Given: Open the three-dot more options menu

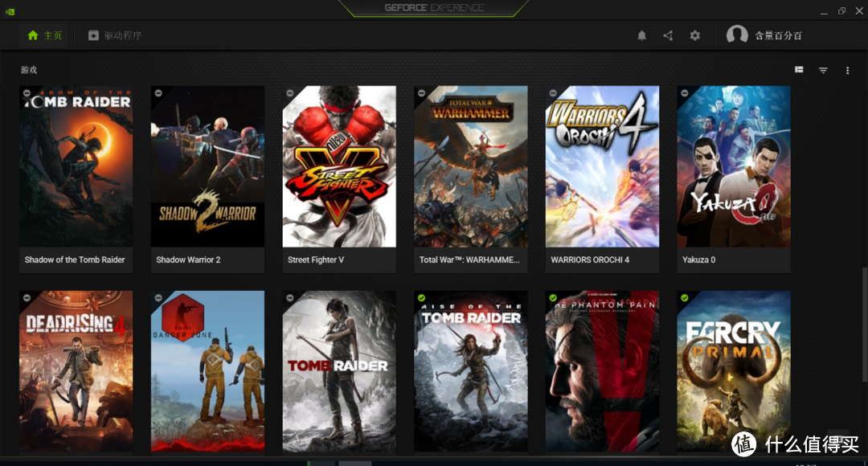Looking at the screenshot, I should pos(848,70).
